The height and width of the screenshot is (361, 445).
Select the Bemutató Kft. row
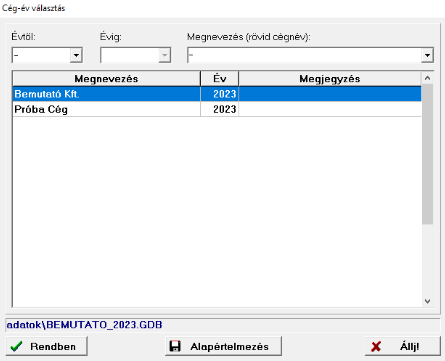[x=217, y=94]
